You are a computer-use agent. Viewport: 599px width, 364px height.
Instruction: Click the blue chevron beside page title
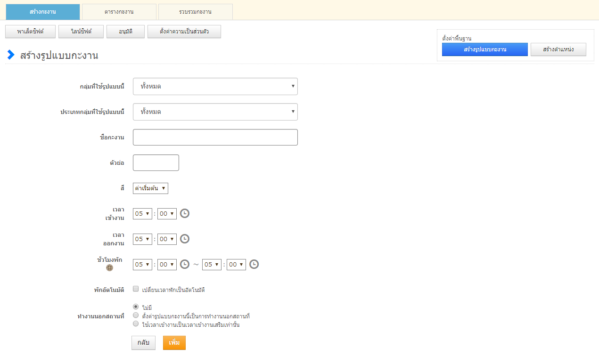11,55
